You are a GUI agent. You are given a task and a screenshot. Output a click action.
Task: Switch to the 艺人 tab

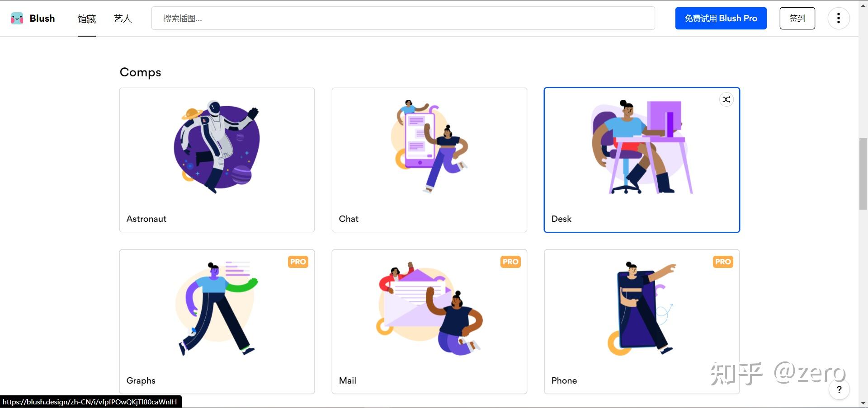(x=123, y=19)
